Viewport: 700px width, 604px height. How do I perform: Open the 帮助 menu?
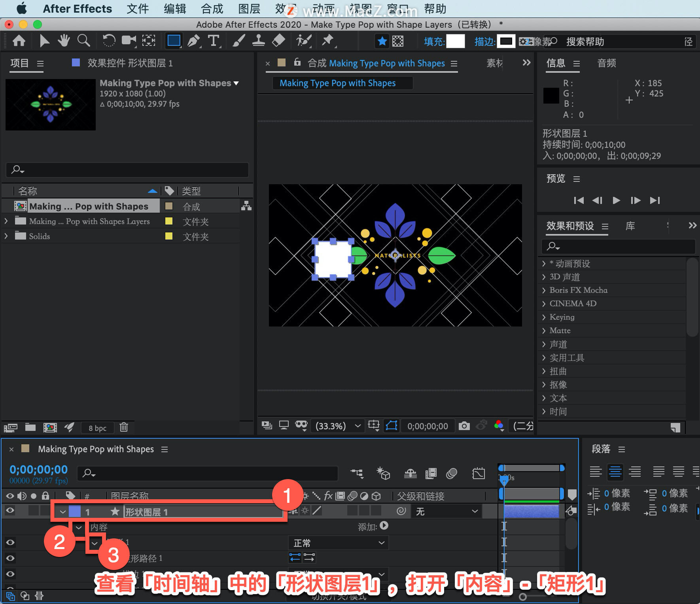[x=435, y=9]
